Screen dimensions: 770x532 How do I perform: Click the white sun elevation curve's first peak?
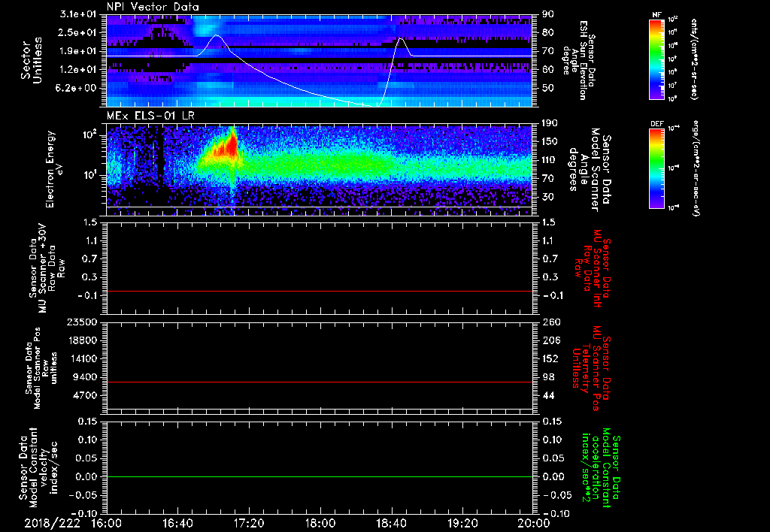(216, 35)
